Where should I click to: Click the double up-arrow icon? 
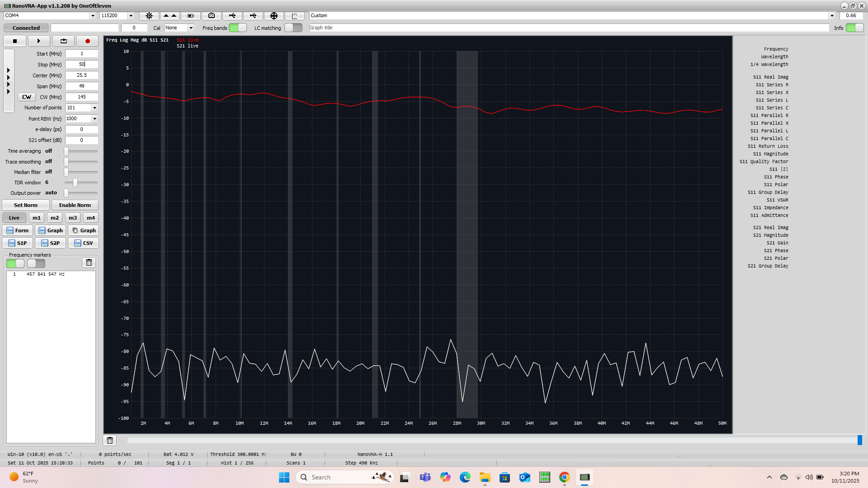(170, 16)
